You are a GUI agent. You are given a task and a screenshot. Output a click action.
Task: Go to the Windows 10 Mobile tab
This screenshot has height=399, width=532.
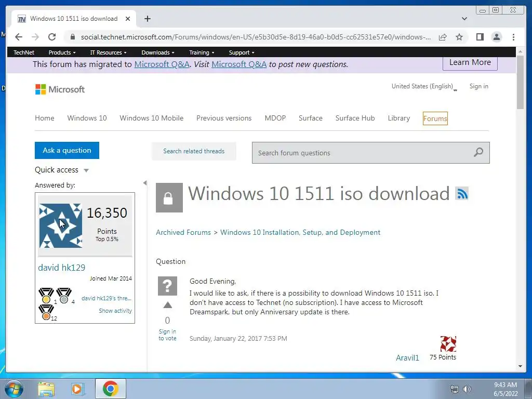(151, 118)
